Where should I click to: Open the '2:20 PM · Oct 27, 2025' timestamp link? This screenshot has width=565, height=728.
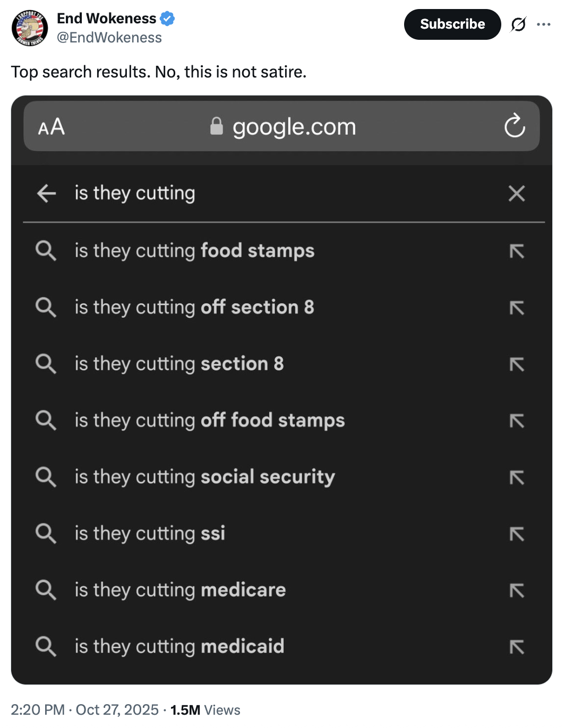coord(82,710)
